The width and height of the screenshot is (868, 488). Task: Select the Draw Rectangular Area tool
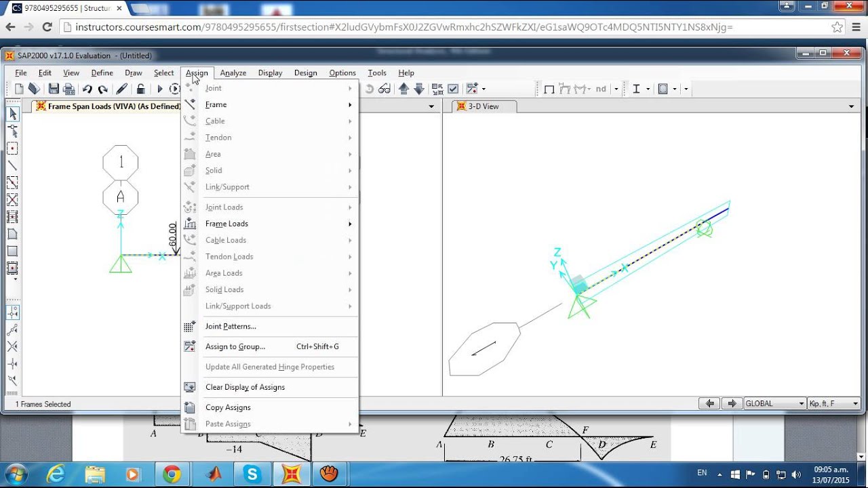point(12,251)
